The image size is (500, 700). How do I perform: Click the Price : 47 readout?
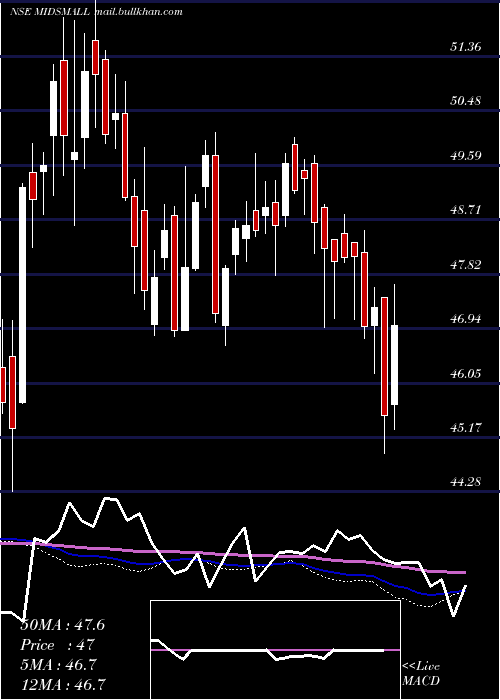point(58,645)
